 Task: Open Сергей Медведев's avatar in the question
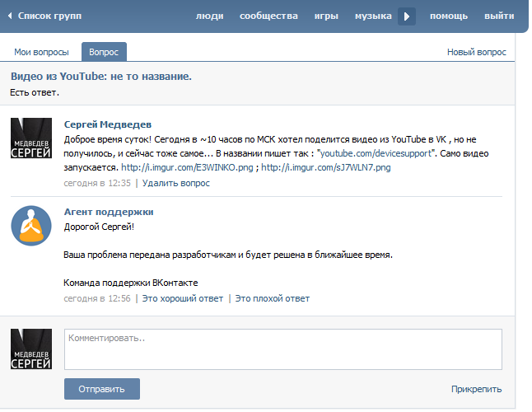[x=31, y=138]
